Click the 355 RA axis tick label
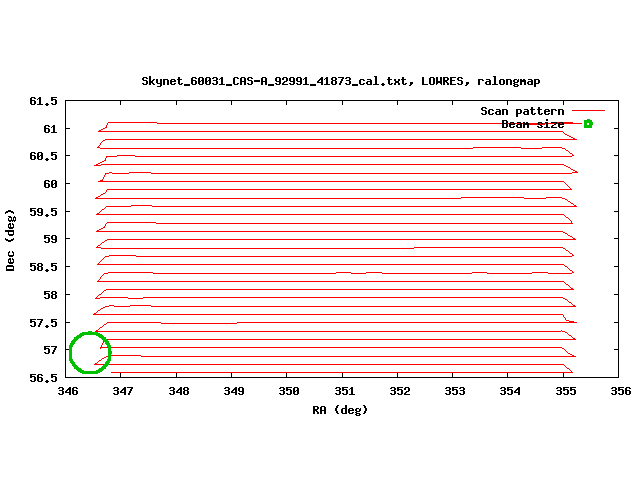640x480 pixels. (566, 391)
